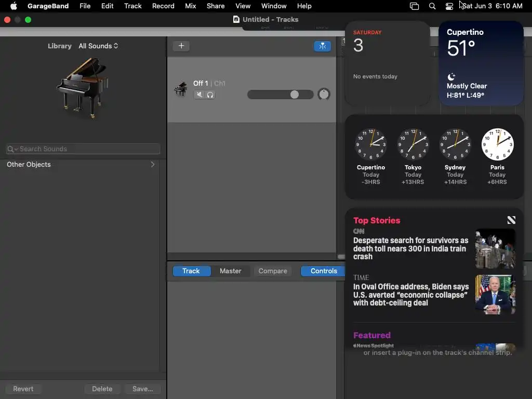
Task: Switch to the Master tab
Action: click(230, 271)
